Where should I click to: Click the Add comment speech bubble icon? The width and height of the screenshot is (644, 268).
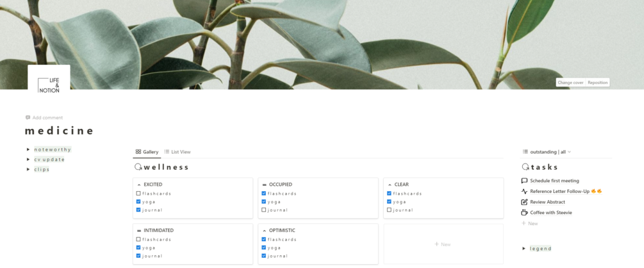pyautogui.click(x=28, y=117)
